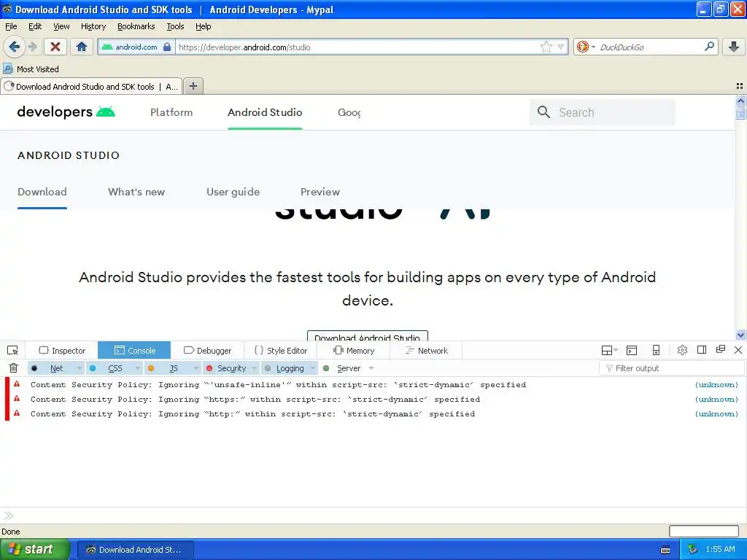
Task: Open devtools settings gear
Action: tap(682, 350)
